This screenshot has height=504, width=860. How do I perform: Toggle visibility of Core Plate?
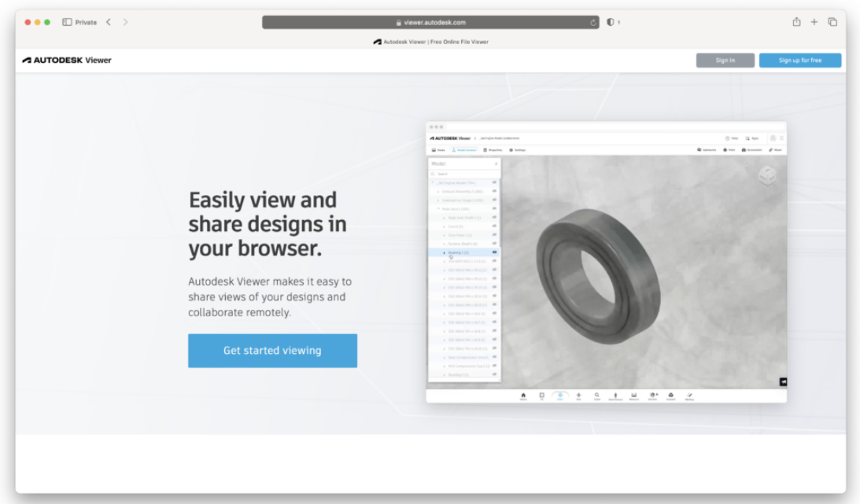tap(494, 235)
